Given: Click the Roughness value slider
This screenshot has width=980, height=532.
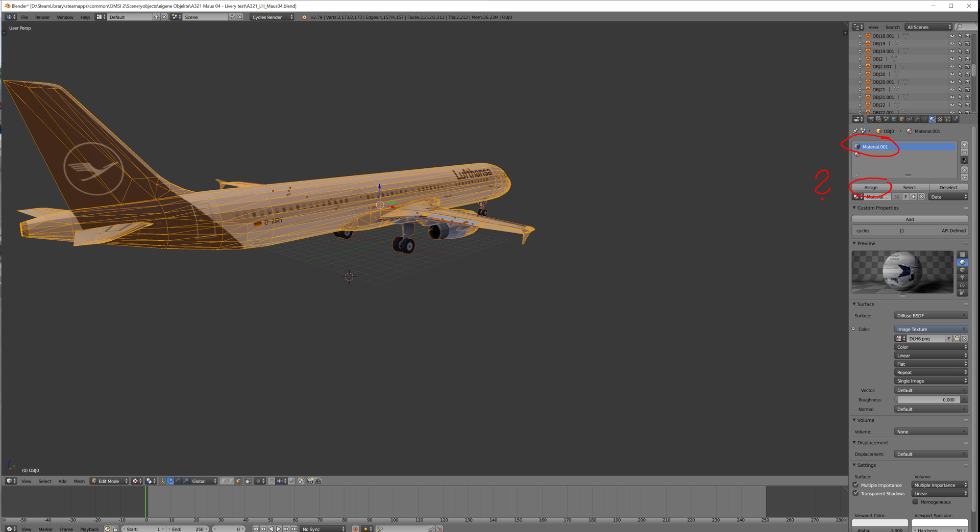Looking at the screenshot, I should coord(930,400).
